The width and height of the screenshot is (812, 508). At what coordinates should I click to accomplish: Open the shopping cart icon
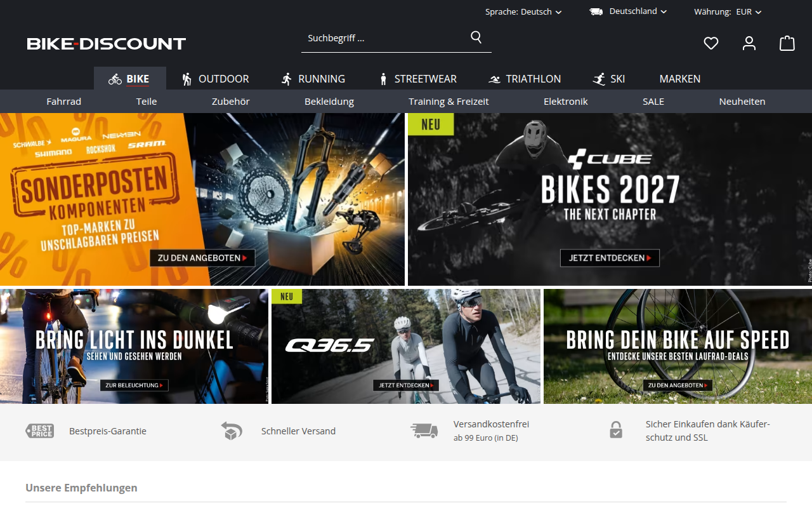coord(787,43)
